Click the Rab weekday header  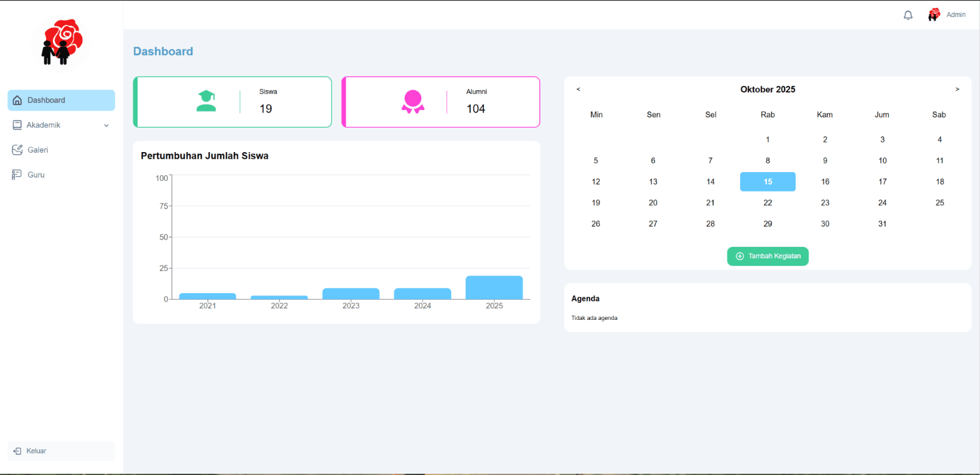(x=768, y=114)
